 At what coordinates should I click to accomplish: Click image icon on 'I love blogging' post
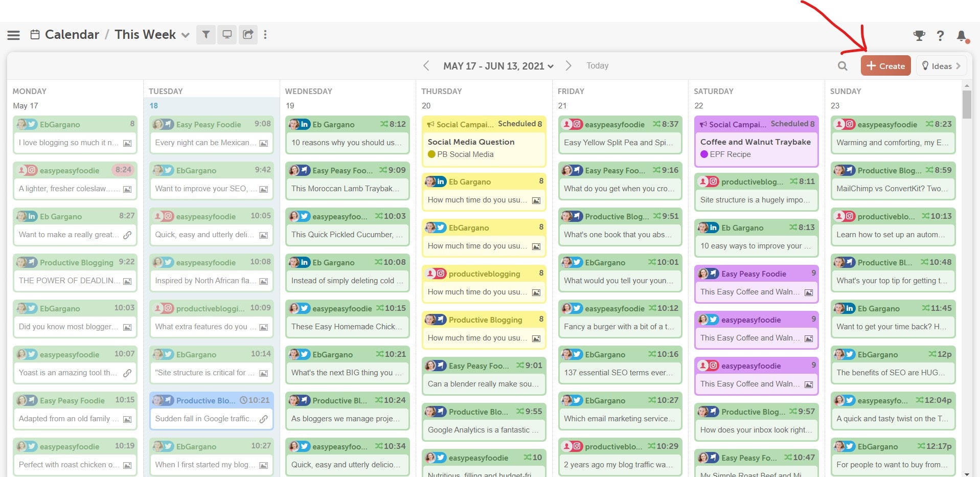tap(127, 143)
